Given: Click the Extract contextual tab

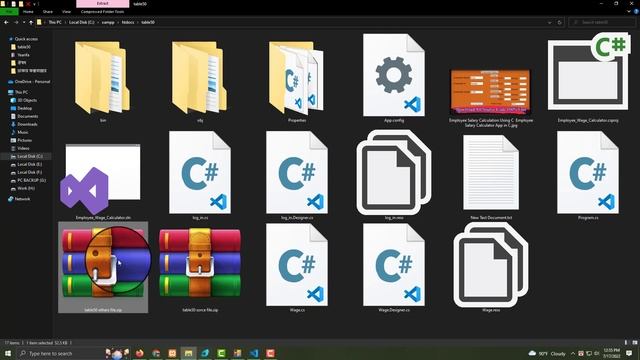Looking at the screenshot, I should tap(102, 4).
